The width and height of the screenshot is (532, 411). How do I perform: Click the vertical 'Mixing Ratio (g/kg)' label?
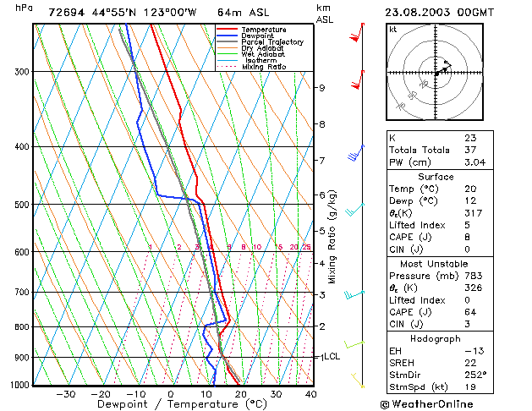[x=332, y=237]
